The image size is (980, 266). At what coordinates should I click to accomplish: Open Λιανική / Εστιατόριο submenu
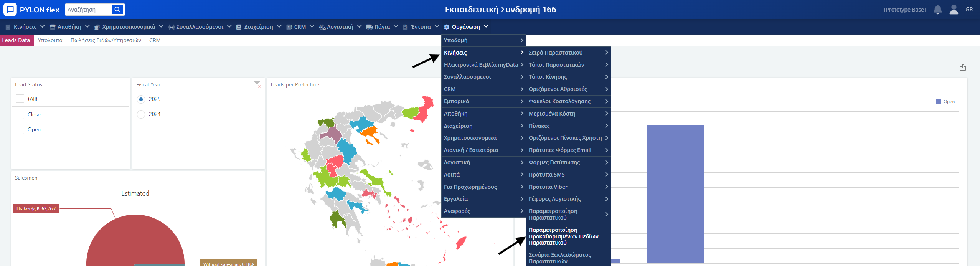point(483,150)
